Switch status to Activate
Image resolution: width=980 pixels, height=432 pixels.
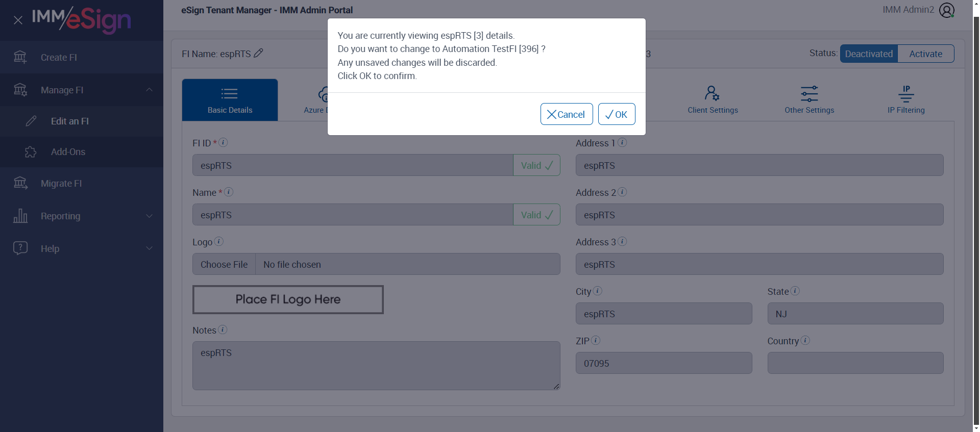click(925, 54)
